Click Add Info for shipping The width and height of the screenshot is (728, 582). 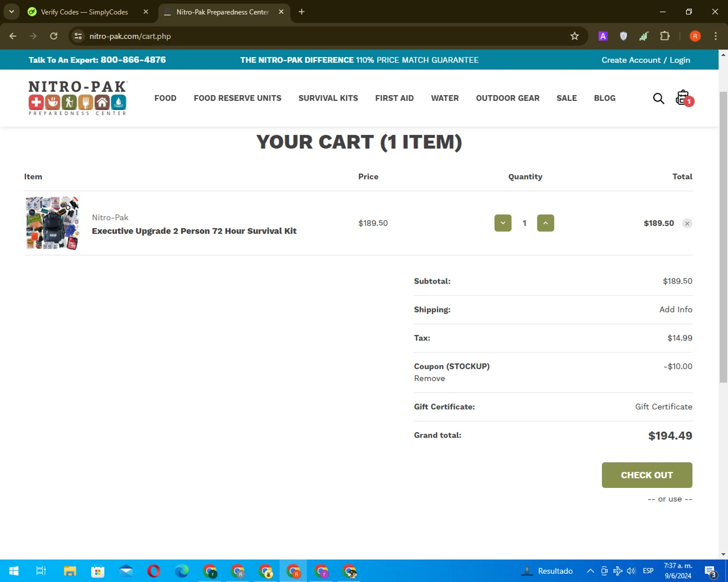[x=676, y=309]
